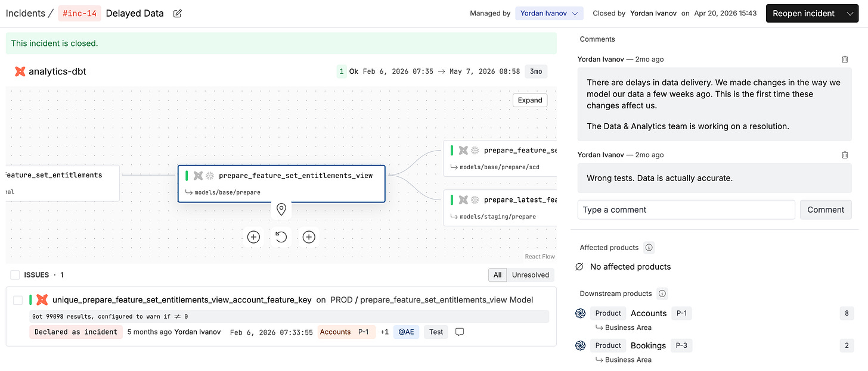Open the Bookings downstream product
This screenshot has width=868, height=371.
(648, 345)
